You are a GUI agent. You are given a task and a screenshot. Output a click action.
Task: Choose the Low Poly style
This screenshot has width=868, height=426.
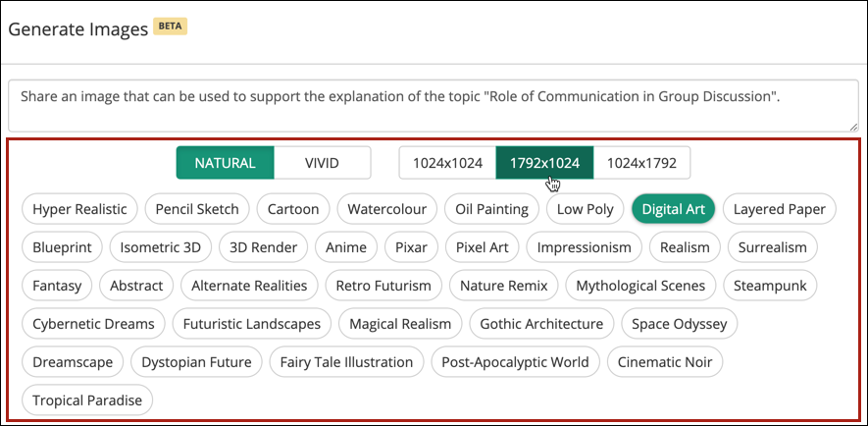click(x=586, y=209)
